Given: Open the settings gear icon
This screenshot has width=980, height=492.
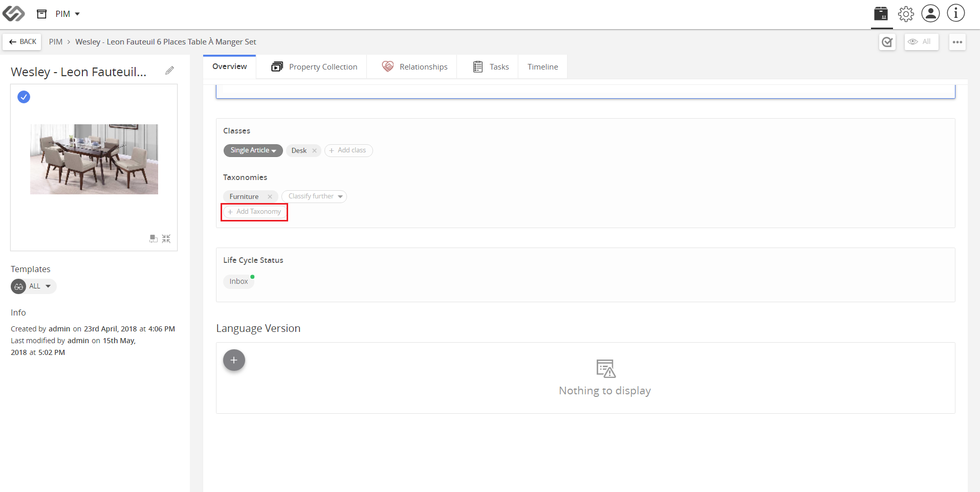Looking at the screenshot, I should coord(906,14).
